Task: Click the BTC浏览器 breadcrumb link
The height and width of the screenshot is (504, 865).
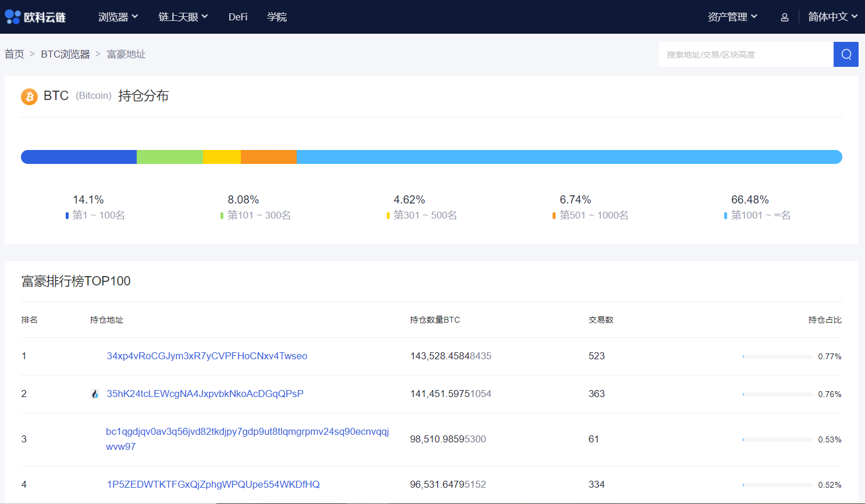Action: [65, 54]
